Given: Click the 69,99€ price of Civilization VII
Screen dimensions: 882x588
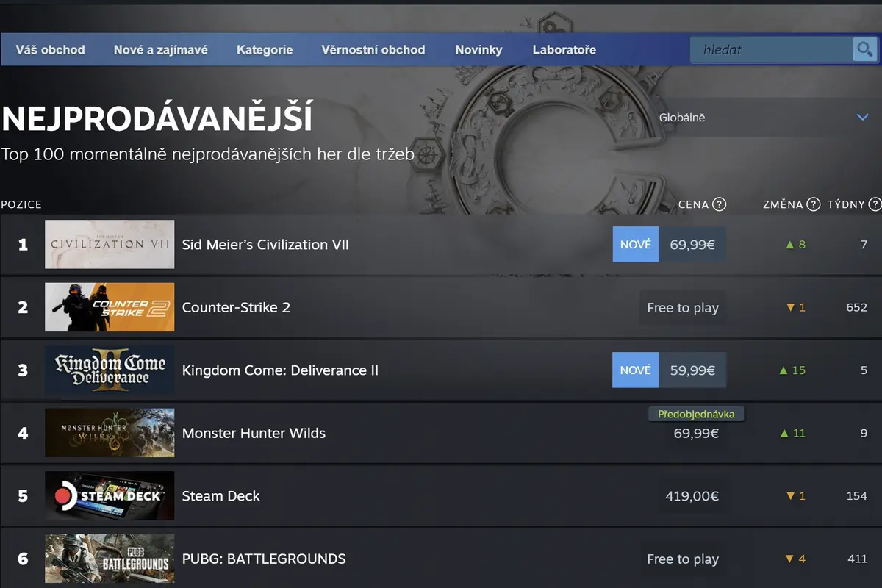Looking at the screenshot, I should (692, 245).
